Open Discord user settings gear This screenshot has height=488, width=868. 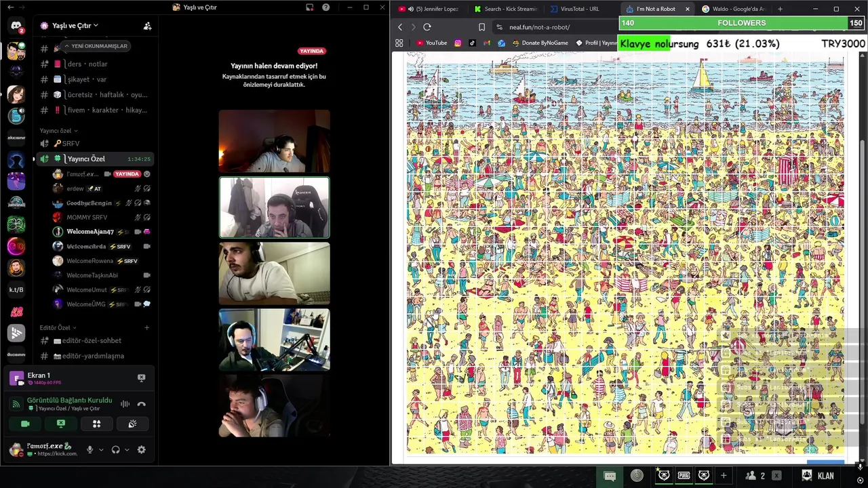141,449
